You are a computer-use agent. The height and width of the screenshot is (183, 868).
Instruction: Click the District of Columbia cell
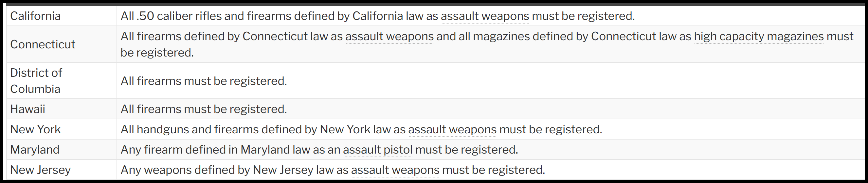(x=36, y=81)
